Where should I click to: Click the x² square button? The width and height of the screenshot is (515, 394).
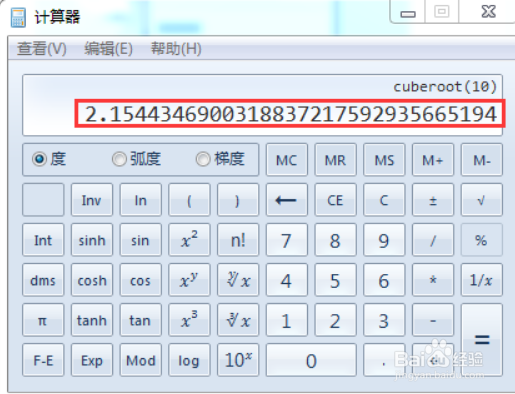189,240
